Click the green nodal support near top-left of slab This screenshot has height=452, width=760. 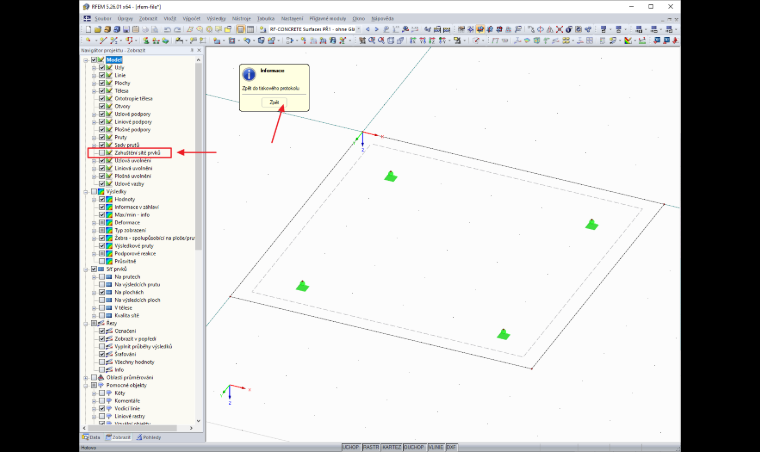tap(391, 176)
